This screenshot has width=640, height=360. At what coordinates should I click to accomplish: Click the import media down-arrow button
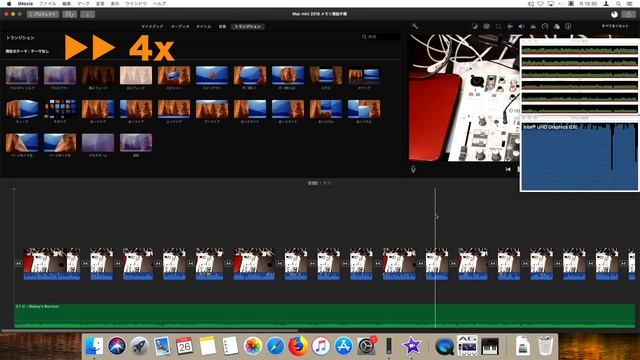(x=87, y=14)
